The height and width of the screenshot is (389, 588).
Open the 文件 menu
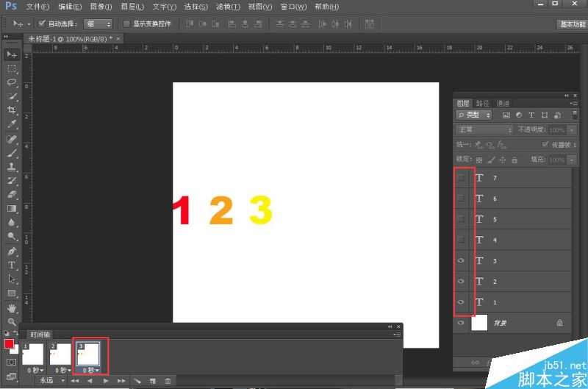click(37, 7)
